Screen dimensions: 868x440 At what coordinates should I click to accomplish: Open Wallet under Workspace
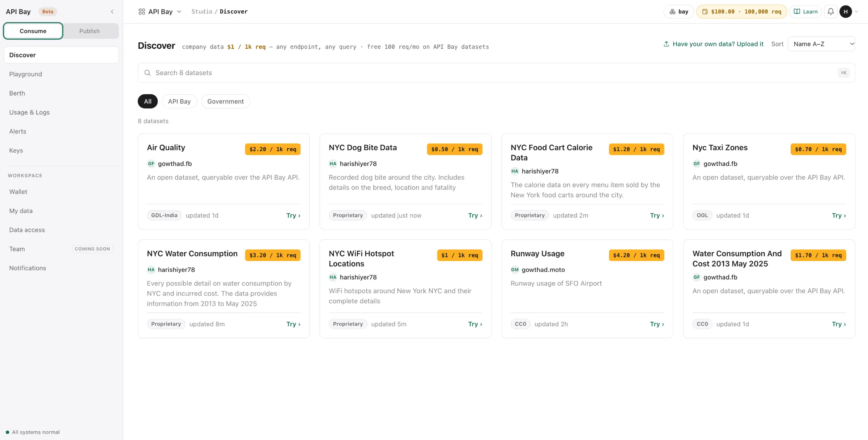pos(61,192)
